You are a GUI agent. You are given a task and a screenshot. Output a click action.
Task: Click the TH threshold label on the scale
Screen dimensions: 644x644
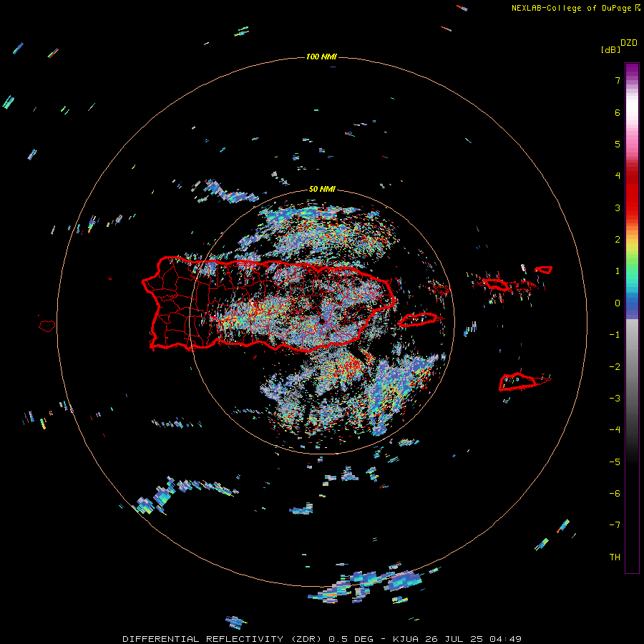pos(615,557)
